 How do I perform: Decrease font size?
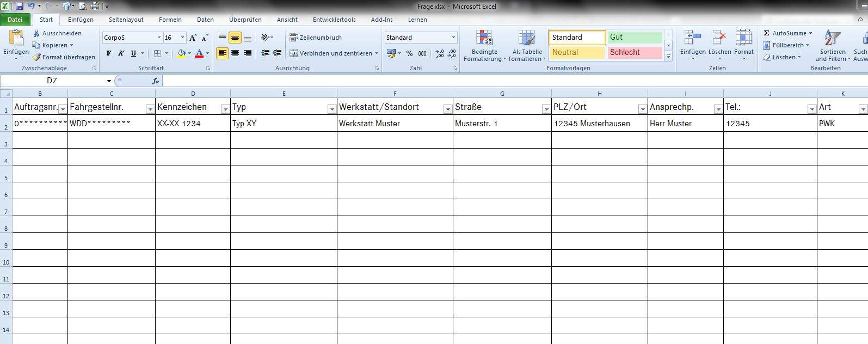point(205,38)
